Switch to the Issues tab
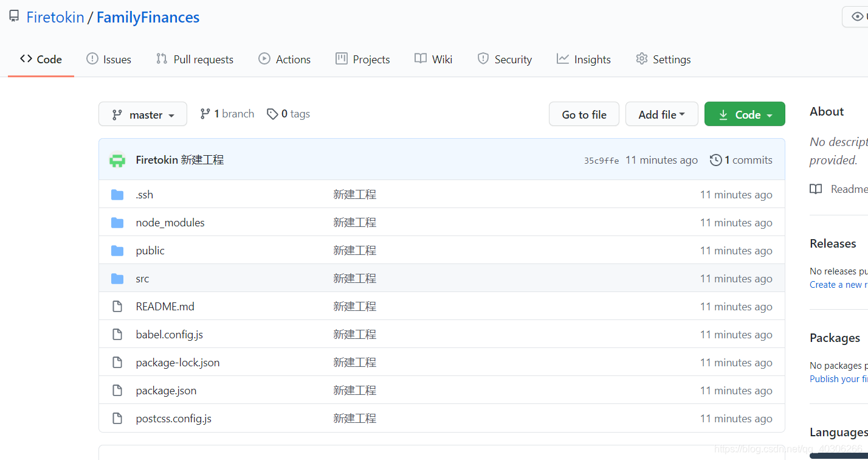868x460 pixels. click(109, 59)
